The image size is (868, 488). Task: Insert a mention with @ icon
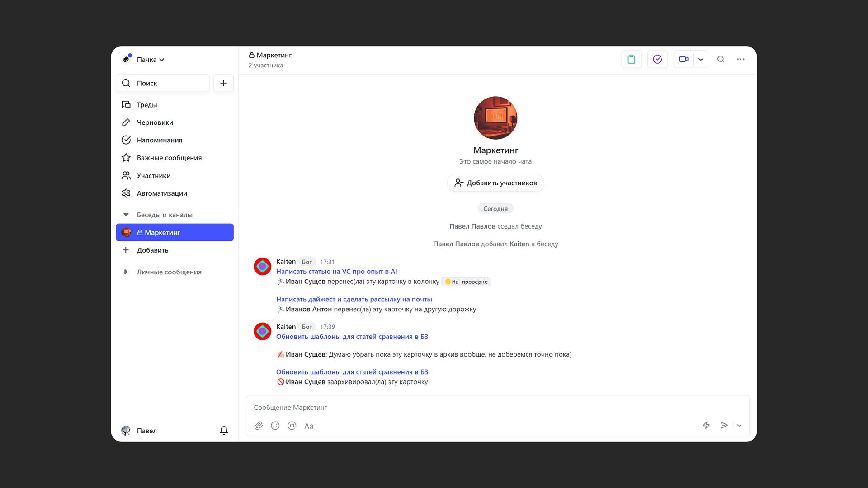click(292, 426)
